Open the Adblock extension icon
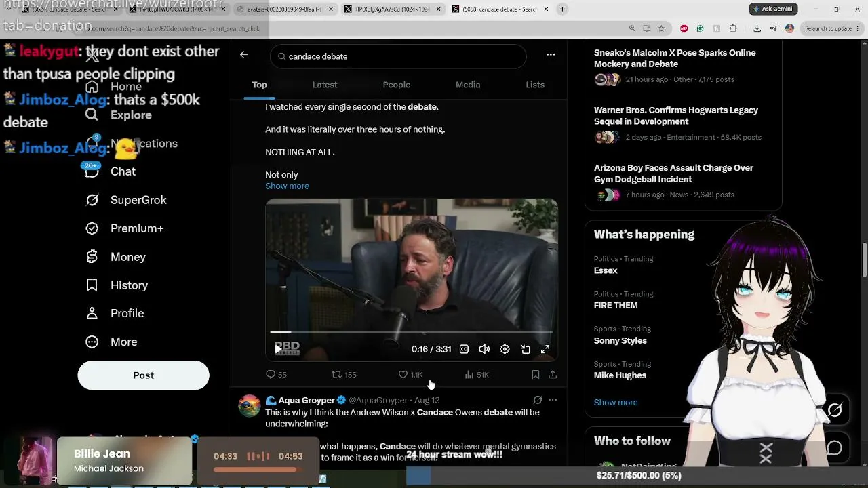This screenshot has width=868, height=488. 684,28
